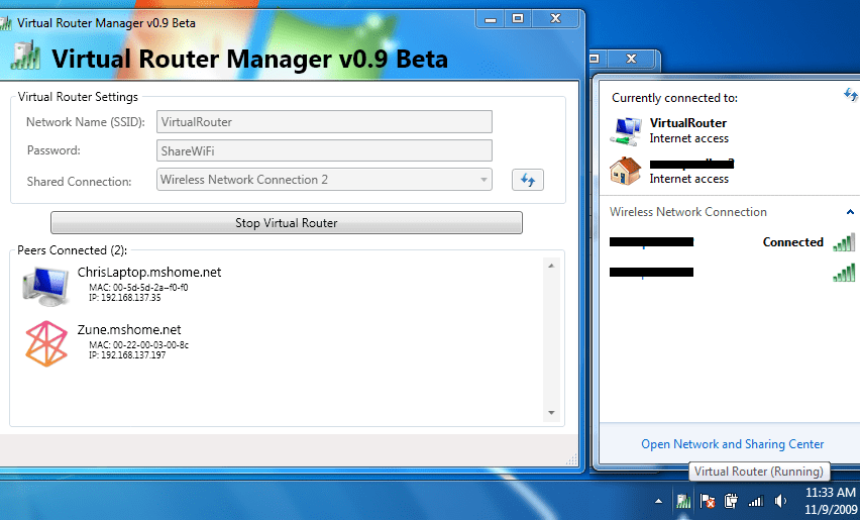Screen dimensions: 860x520
Task: Click signal bars of the second wireless network
Action: pos(844,273)
